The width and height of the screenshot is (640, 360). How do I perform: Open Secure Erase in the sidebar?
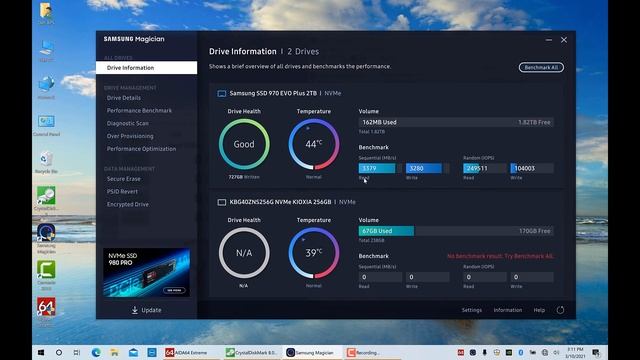[x=123, y=179]
